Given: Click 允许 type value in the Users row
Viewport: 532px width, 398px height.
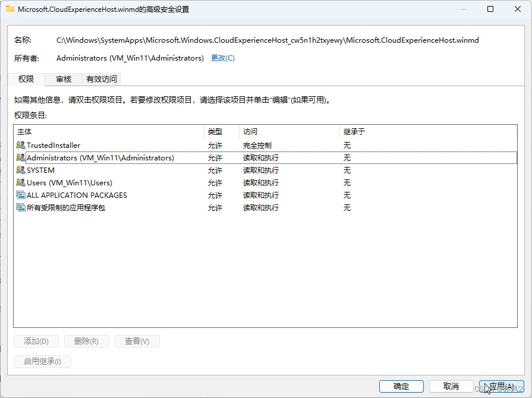Looking at the screenshot, I should pos(215,183).
